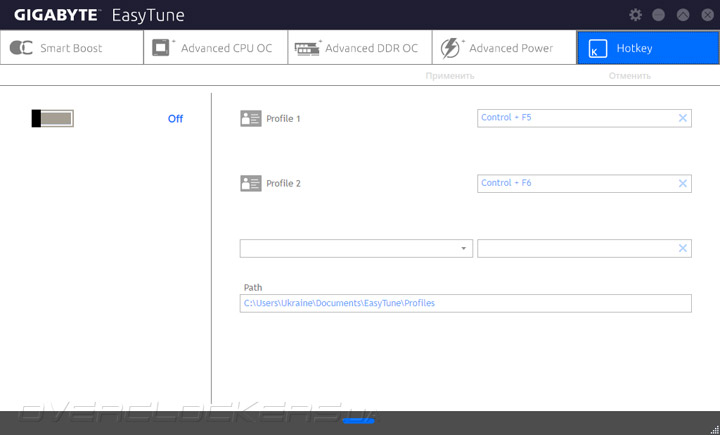720x435 pixels.
Task: Close the EasyTune window
Action: tap(708, 15)
